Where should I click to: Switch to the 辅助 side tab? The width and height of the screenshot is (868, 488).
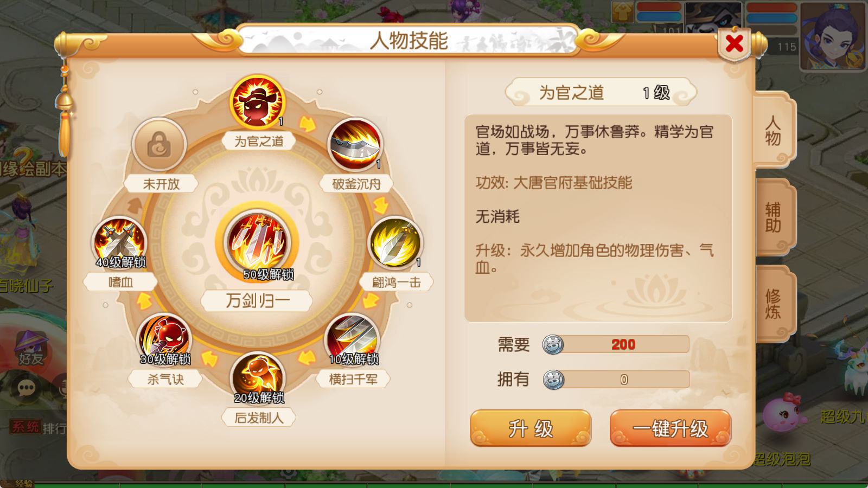coord(774,217)
